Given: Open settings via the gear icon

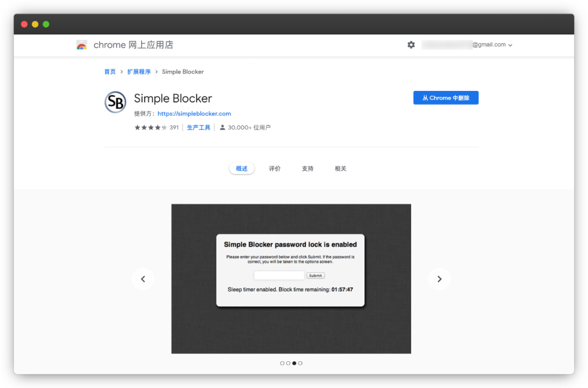Looking at the screenshot, I should tap(411, 45).
